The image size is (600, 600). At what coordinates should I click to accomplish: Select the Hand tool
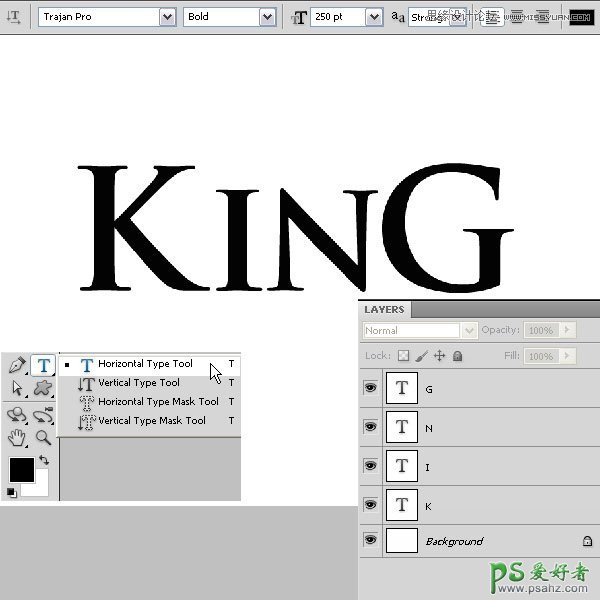(x=17, y=438)
